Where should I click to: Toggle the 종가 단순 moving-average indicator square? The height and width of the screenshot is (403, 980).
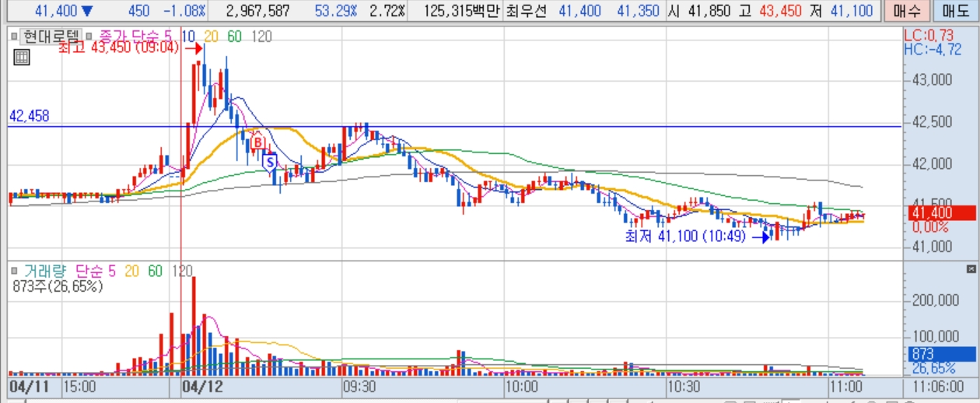pyautogui.click(x=88, y=37)
